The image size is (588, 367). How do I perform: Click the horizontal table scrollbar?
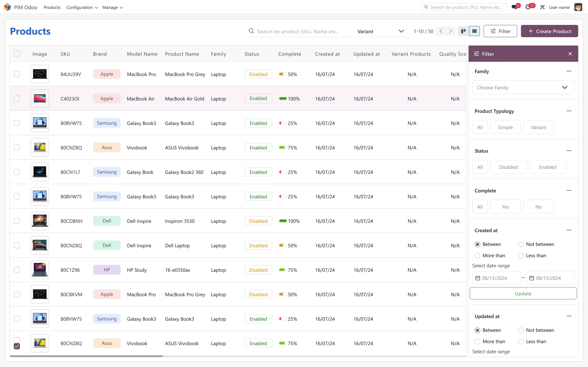[86, 356]
